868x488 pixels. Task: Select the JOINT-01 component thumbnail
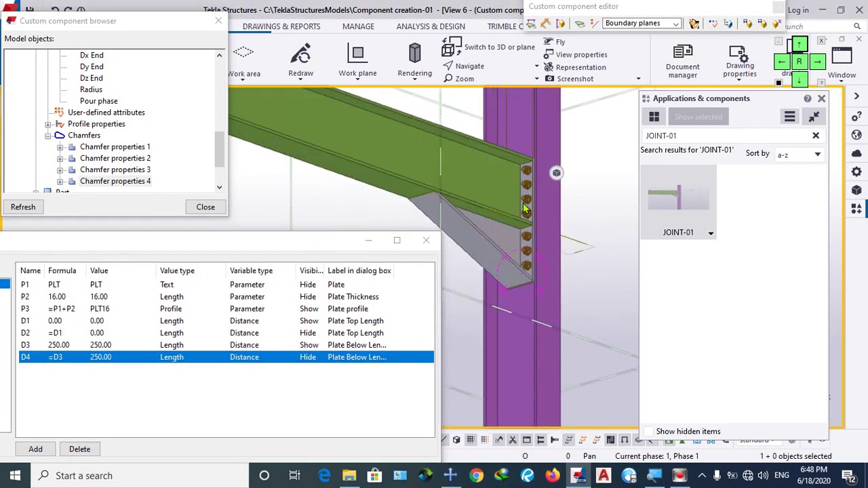(678, 199)
